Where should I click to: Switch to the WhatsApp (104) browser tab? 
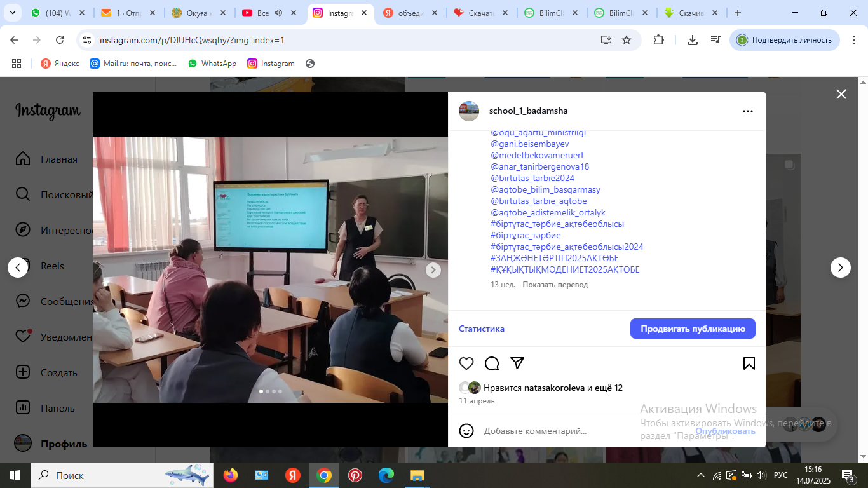click(58, 13)
